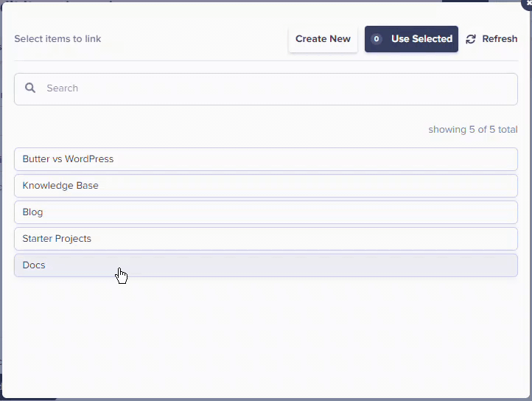The image size is (532, 401).
Task: Confirm with the Use Selected button
Action: tap(411, 39)
